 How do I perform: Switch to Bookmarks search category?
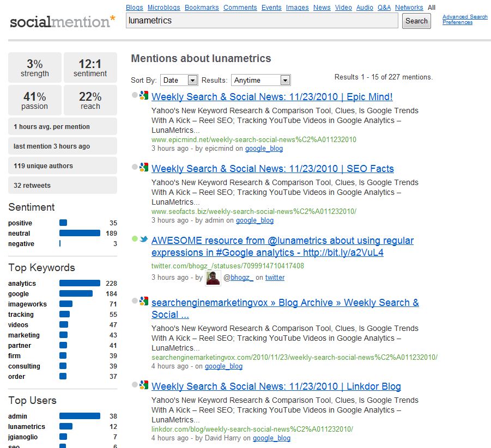(x=202, y=8)
